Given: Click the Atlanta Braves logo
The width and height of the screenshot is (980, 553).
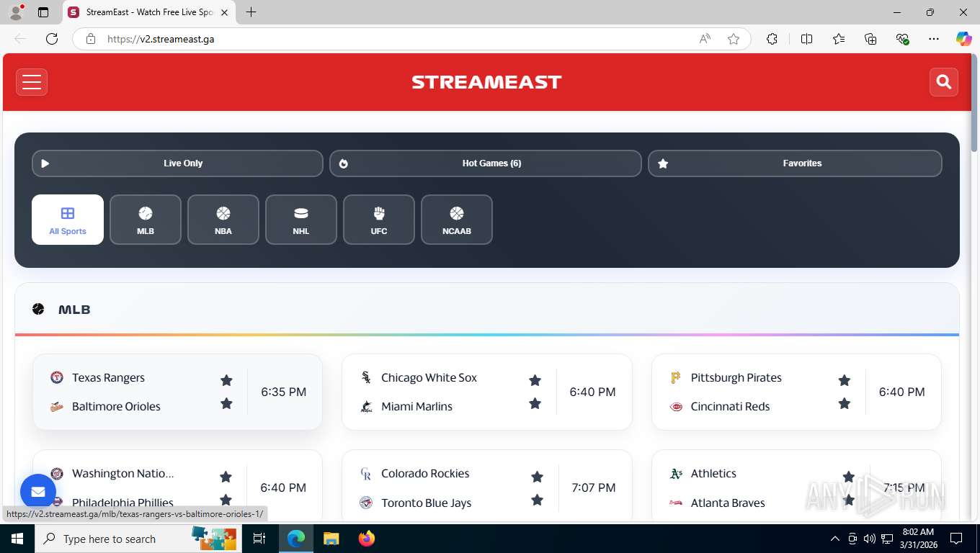Looking at the screenshot, I should pos(676,503).
